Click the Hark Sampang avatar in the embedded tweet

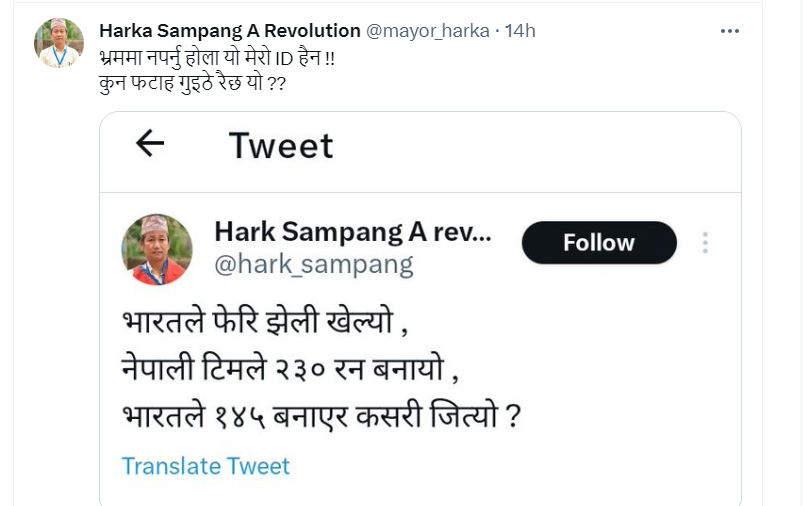[x=157, y=249]
